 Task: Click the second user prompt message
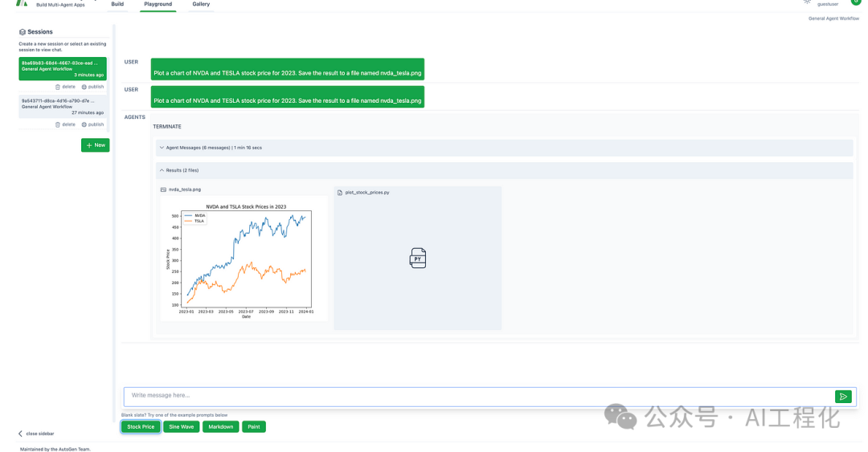coord(287,97)
